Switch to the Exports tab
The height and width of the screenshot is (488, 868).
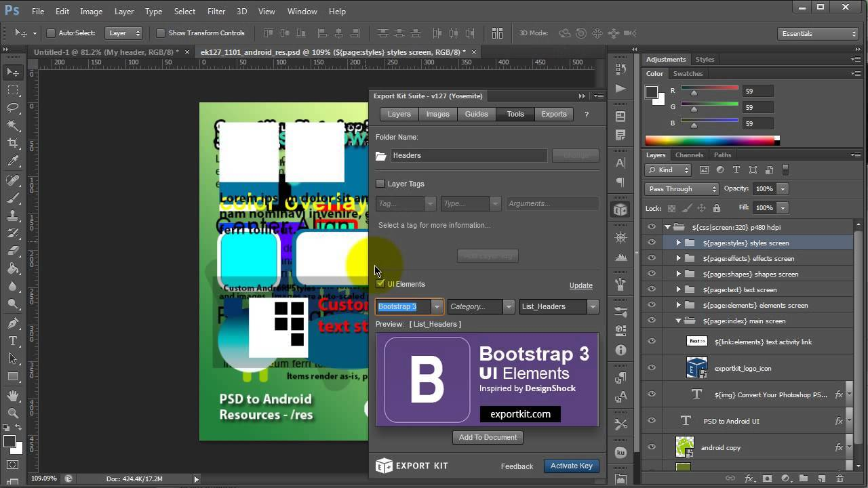pos(554,115)
